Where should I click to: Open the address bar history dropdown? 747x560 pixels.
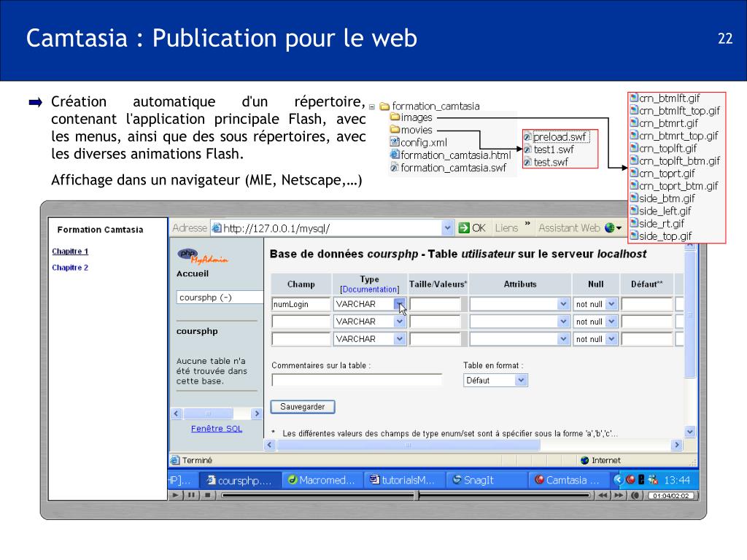(447, 228)
